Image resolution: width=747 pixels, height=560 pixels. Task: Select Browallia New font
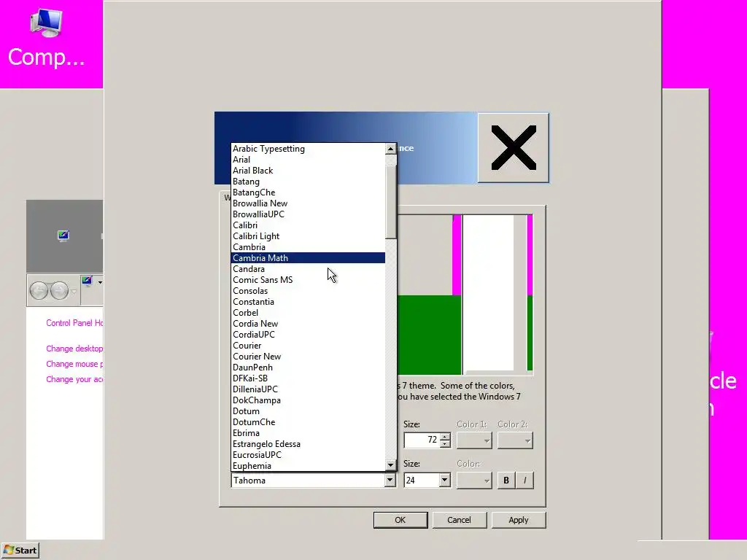click(309, 203)
